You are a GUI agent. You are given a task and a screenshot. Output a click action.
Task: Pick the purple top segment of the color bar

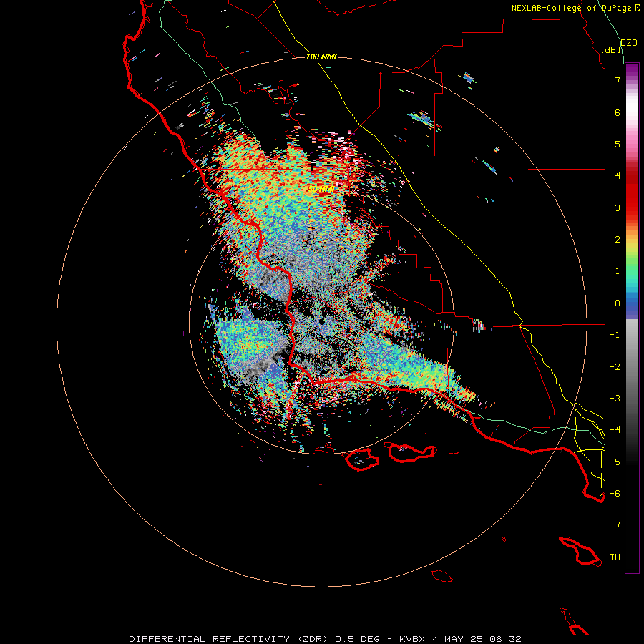point(632,71)
